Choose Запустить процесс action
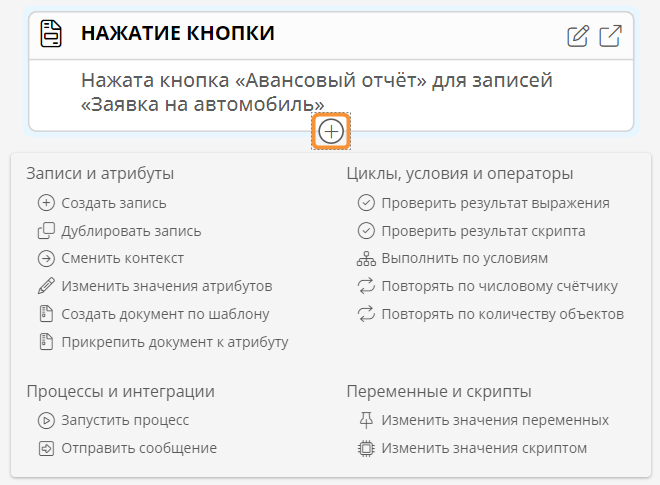Viewport: 660px width, 485px height. point(125,420)
